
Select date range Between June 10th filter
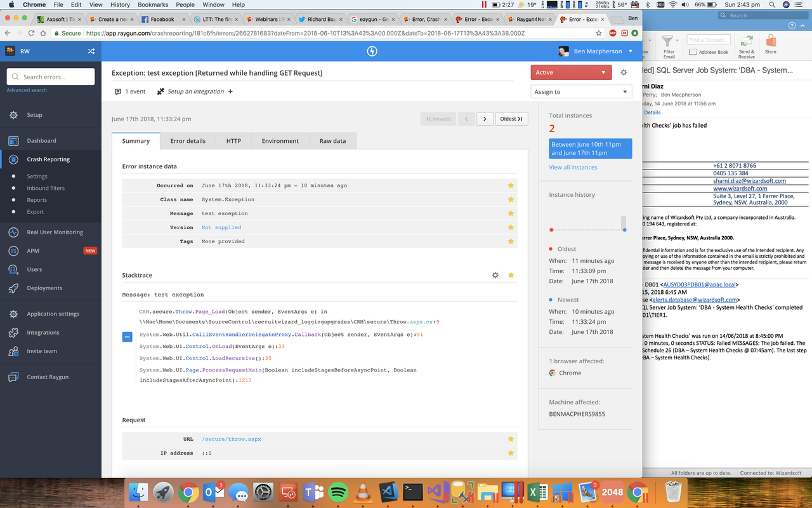(590, 149)
